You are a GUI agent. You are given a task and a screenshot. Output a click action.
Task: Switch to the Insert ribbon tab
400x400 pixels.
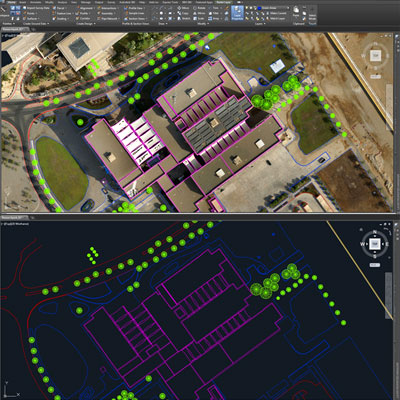(23, 2)
